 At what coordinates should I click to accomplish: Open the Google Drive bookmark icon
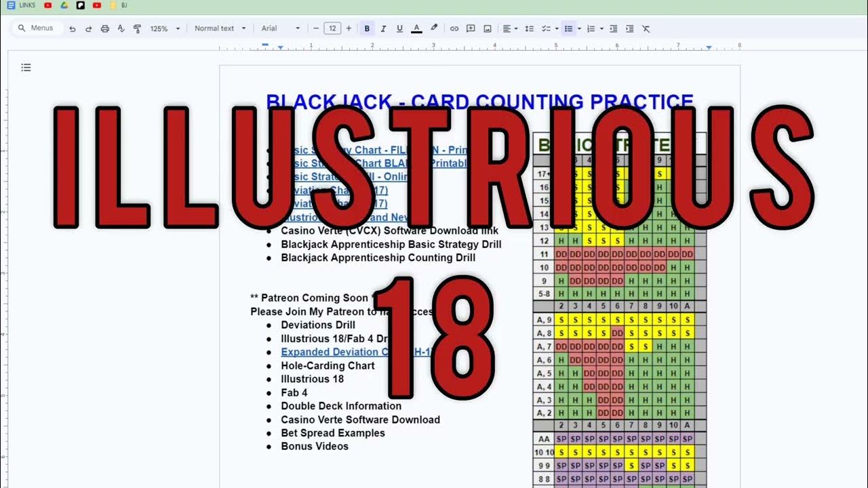[x=64, y=5]
